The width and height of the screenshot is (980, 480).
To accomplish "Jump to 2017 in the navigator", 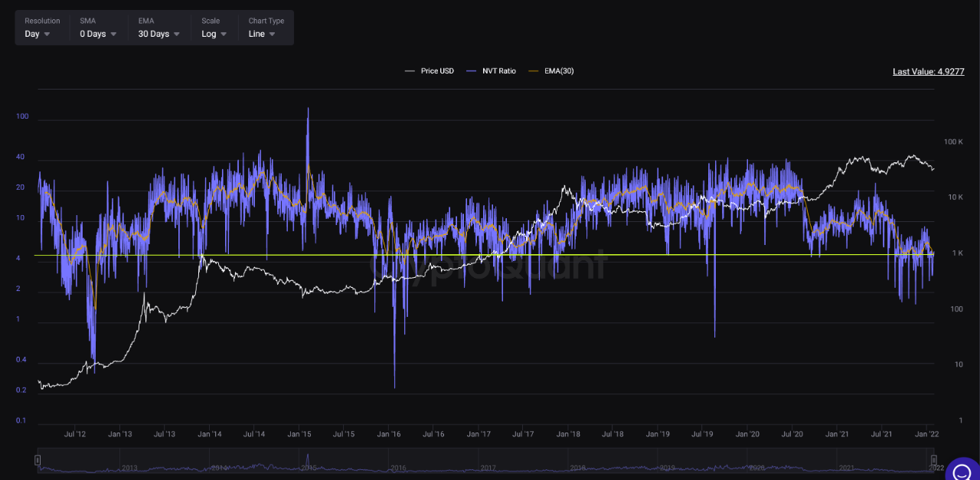I will pos(488,468).
